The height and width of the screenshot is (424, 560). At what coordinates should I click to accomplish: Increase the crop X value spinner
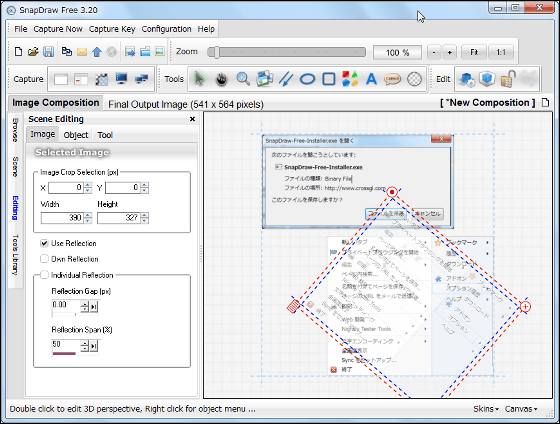(88, 185)
